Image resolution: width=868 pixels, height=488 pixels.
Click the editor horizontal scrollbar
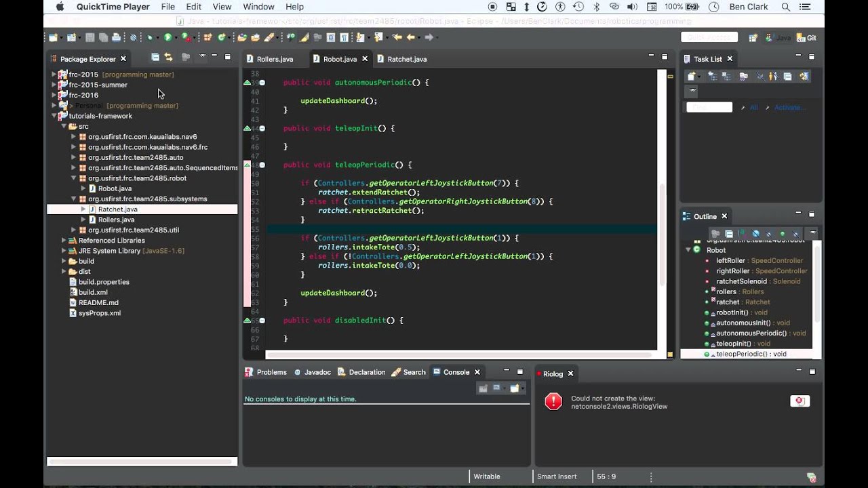tap(460, 354)
